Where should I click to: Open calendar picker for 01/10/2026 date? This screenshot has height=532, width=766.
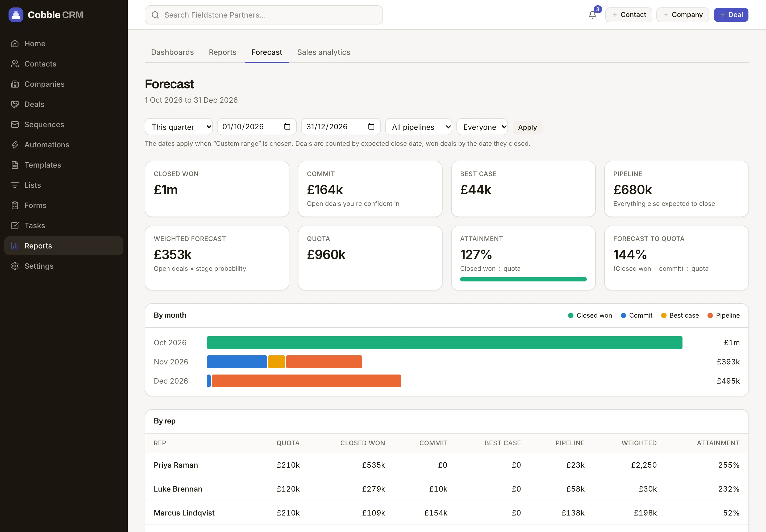287,127
